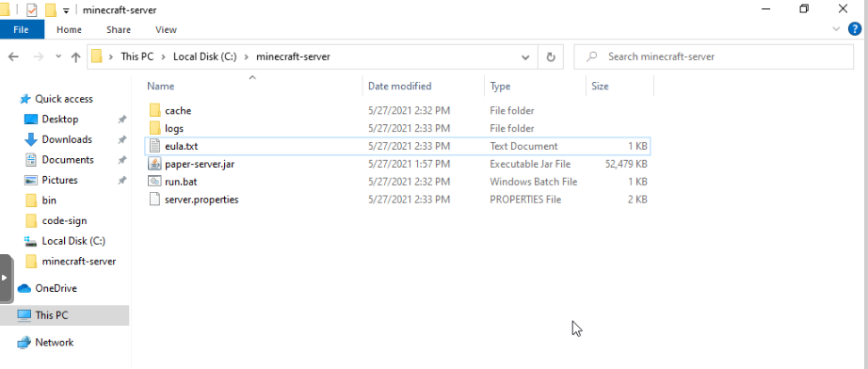Select the paper-server.jar file icon
Image resolution: width=868 pixels, height=369 pixels.
pos(154,164)
